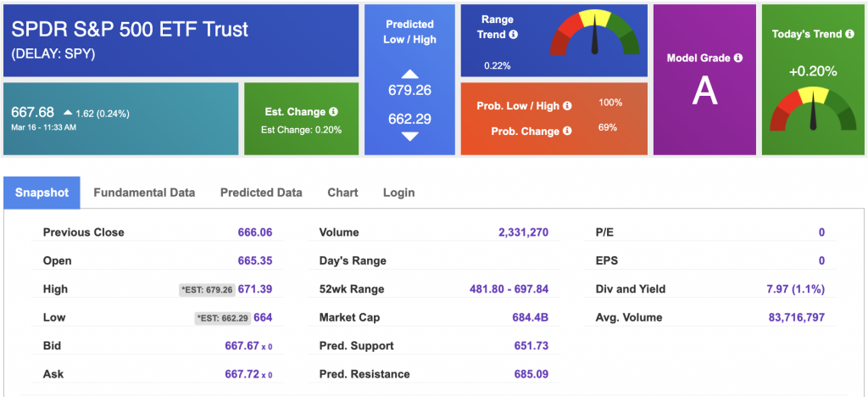The width and height of the screenshot is (868, 397).
Task: Click the current price 667.68
Action: [x=32, y=112]
